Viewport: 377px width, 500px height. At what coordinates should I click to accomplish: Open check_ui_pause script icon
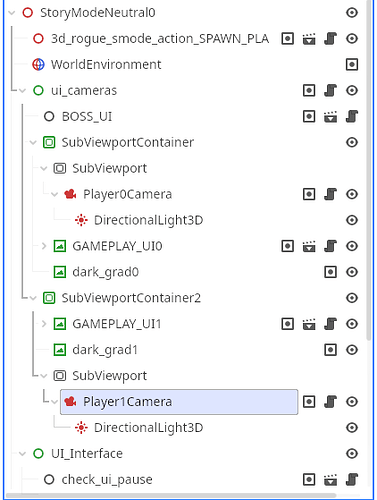352,479
